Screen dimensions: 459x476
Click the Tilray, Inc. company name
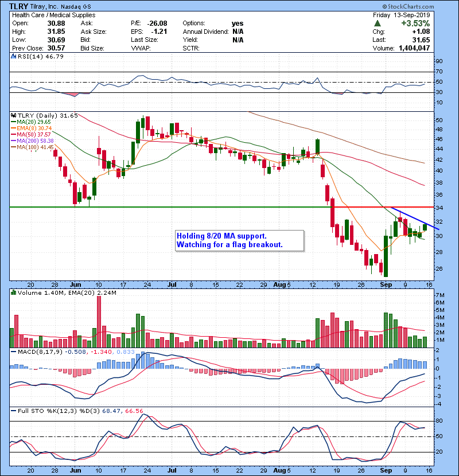tap(43, 6)
